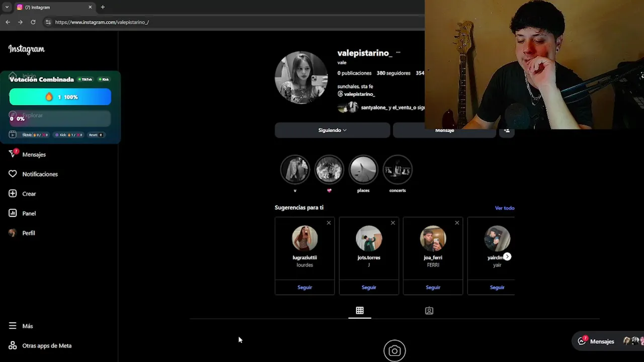Open lugraziuttii profile avatar

pyautogui.click(x=305, y=238)
